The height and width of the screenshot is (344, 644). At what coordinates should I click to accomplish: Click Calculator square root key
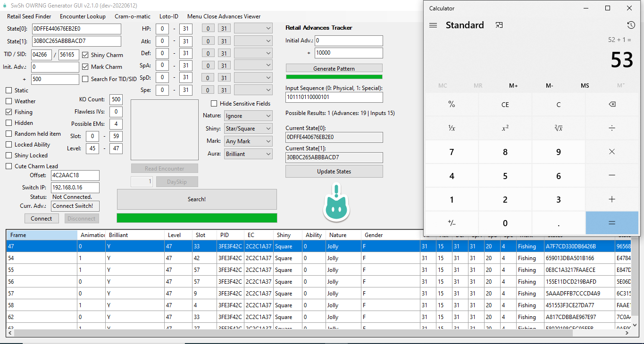click(559, 128)
